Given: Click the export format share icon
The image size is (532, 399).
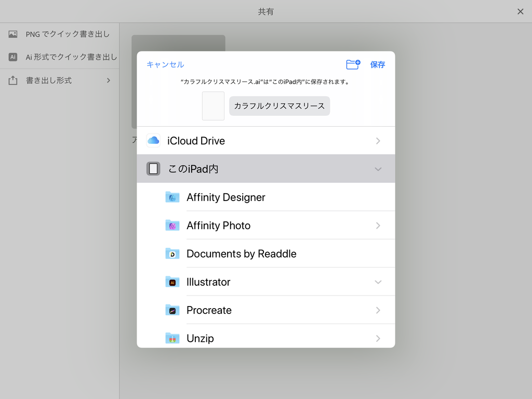Looking at the screenshot, I should coord(13,80).
